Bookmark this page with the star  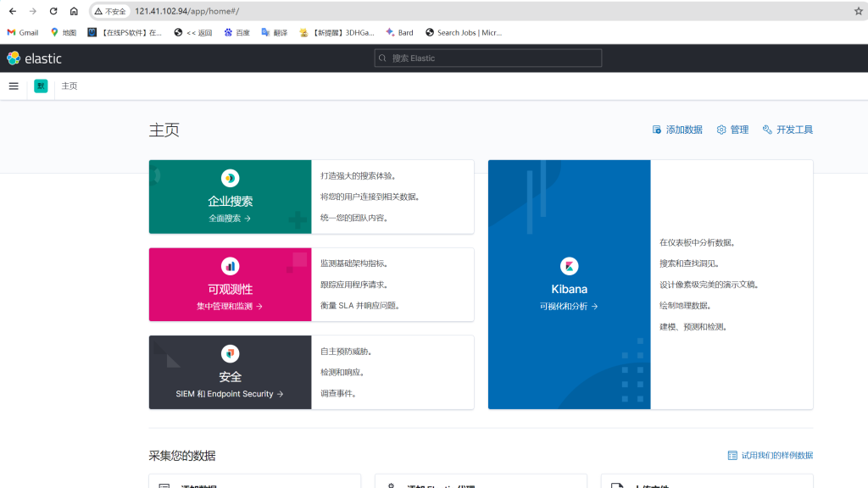[858, 11]
